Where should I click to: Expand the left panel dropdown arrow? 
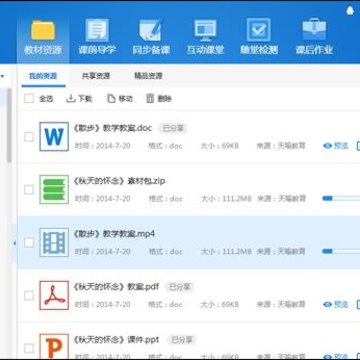[x=2, y=76]
